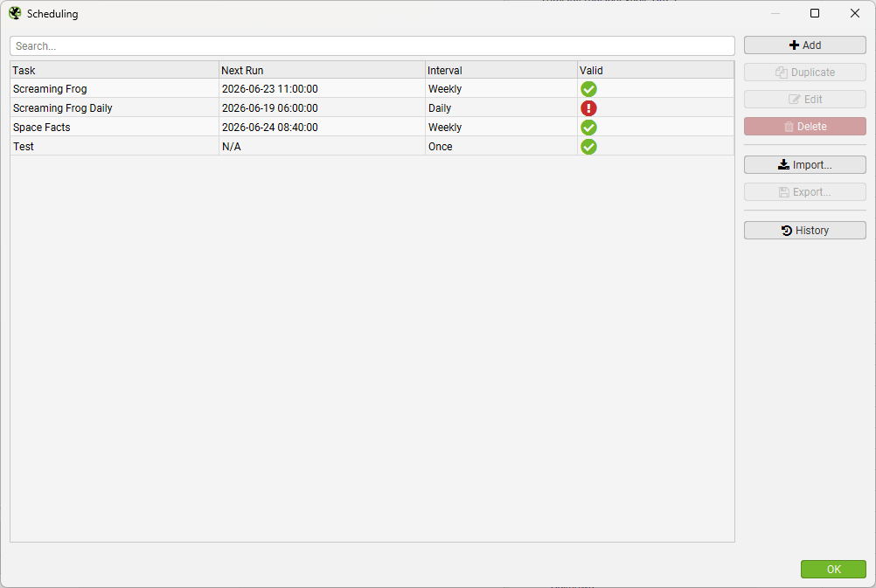876x588 pixels.
Task: Maximize the Scheduling window
Action: (815, 13)
